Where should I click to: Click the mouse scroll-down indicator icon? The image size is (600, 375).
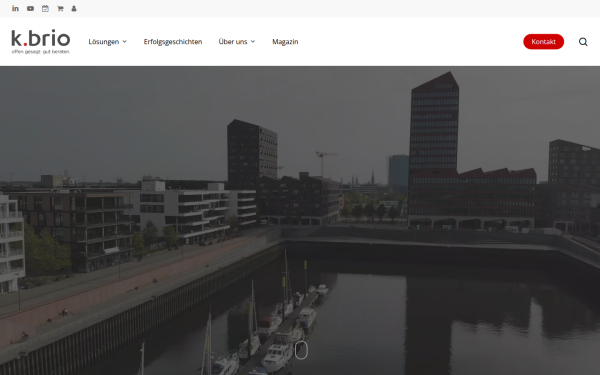[301, 350]
